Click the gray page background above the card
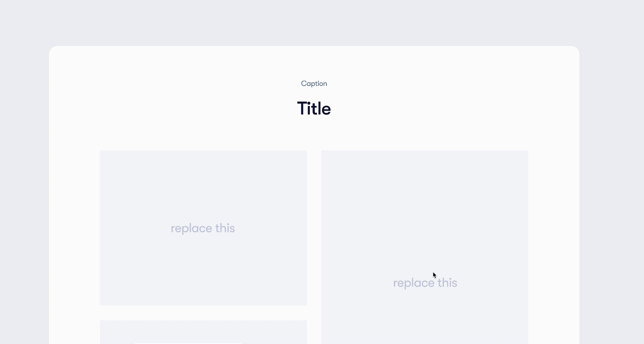644x344 pixels. click(x=314, y=22)
